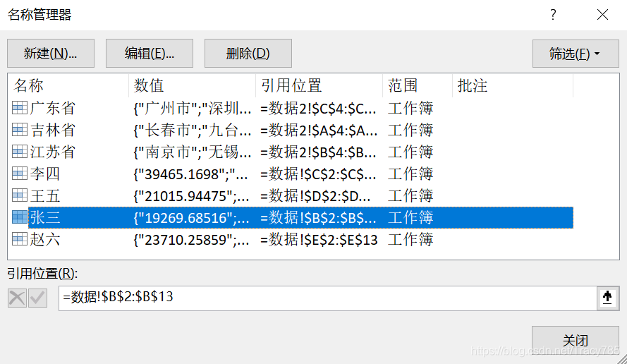This screenshot has width=627, height=364.
Task: Select the 王五 name row
Action: [x=293, y=196]
